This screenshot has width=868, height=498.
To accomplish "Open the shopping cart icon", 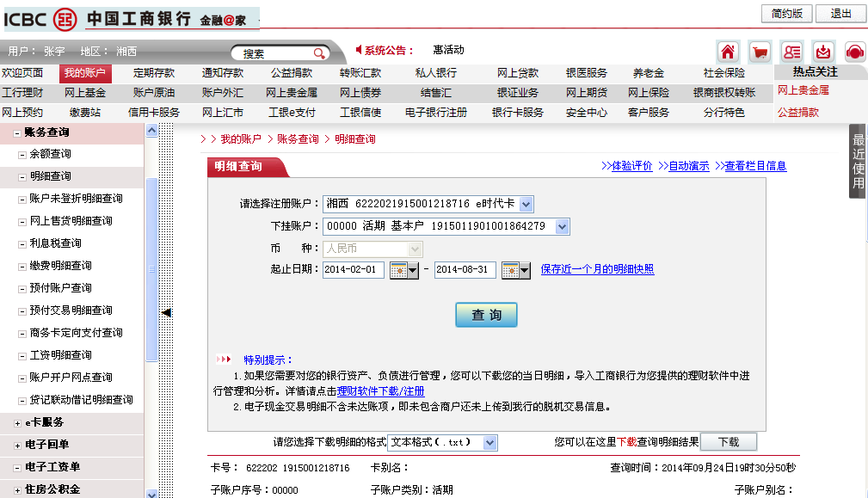I will tap(760, 52).
